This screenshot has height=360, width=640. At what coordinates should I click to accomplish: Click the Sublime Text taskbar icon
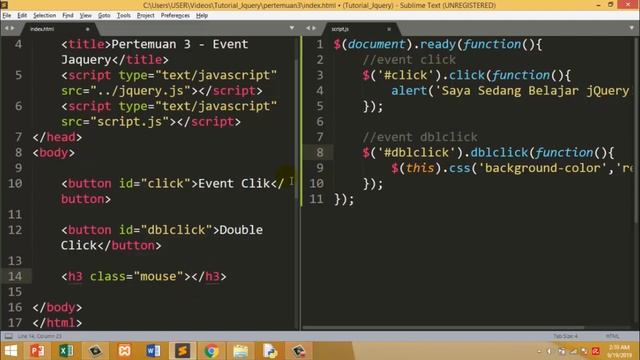pyautogui.click(x=182, y=351)
